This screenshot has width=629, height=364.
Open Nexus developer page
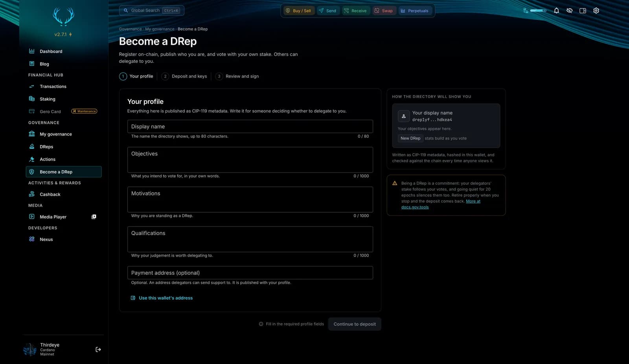[x=64, y=239]
